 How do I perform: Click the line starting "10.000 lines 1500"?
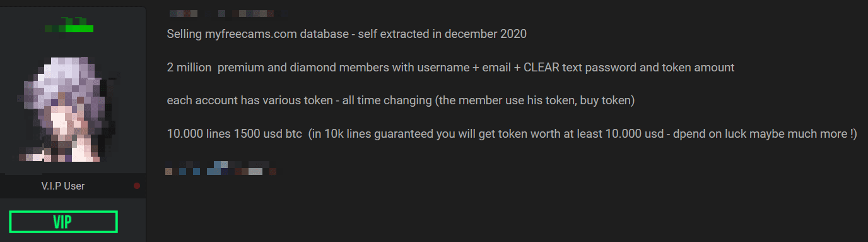[x=512, y=135]
